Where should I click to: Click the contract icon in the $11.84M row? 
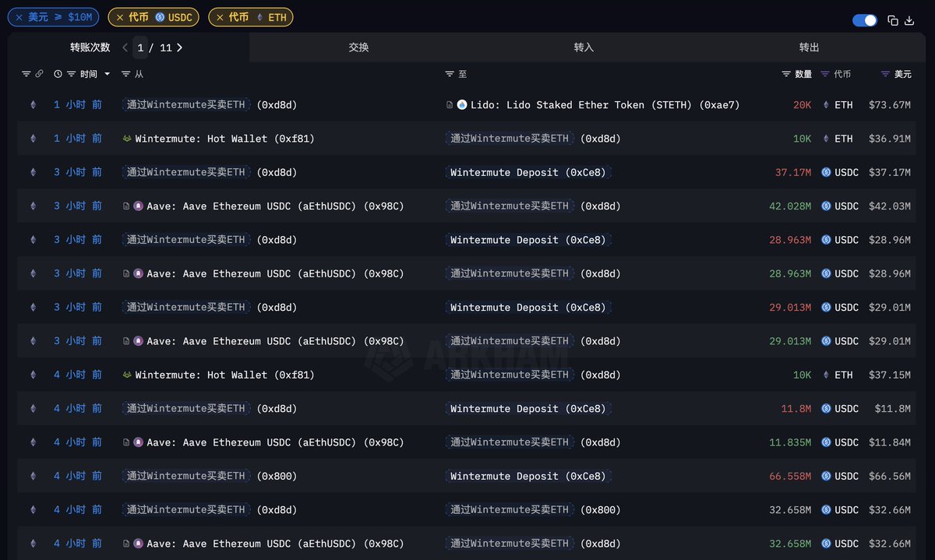[x=126, y=442]
